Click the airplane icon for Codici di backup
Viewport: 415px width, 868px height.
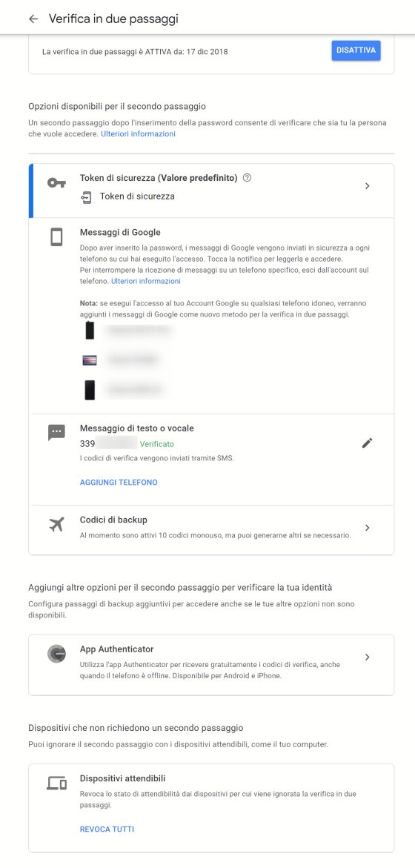coord(56,524)
